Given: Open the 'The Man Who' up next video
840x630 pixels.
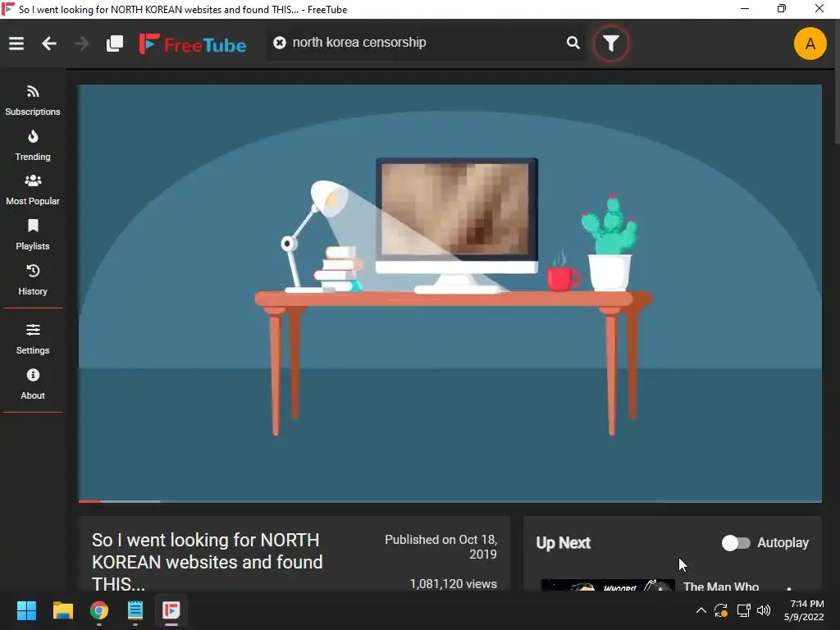Looking at the screenshot, I should [720, 587].
